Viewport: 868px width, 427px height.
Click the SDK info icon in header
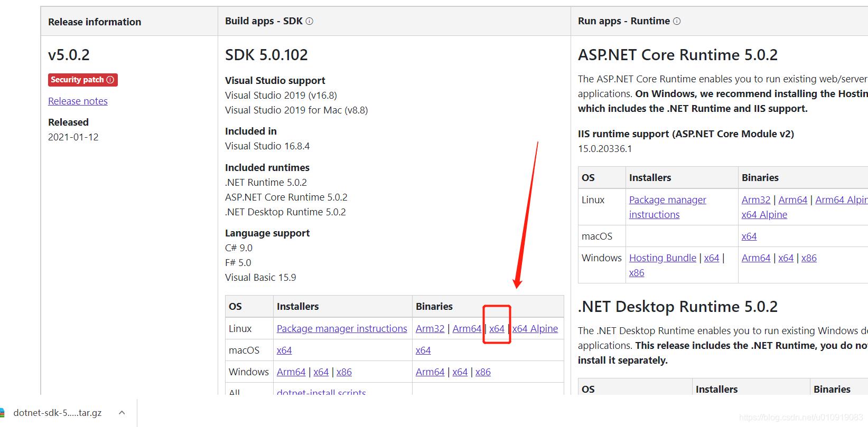coord(310,21)
